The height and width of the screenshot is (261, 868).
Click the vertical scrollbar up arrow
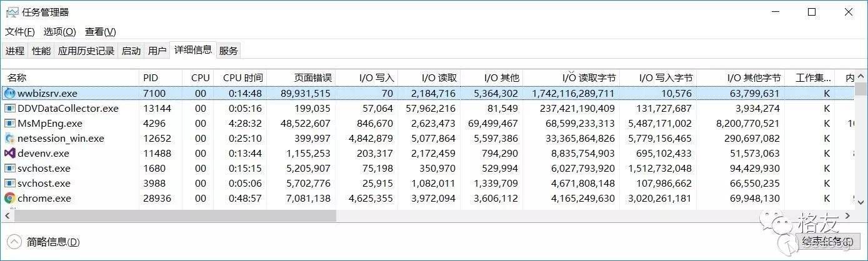pyautogui.click(x=861, y=76)
